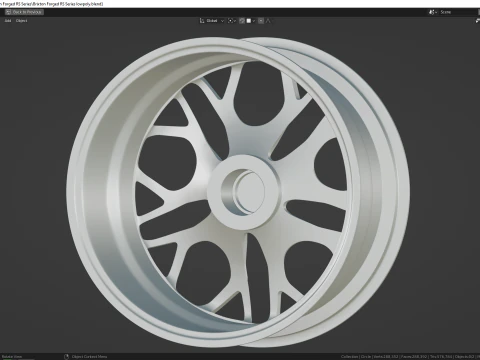
Task: Click Object Context Menu status text
Action: pos(89,357)
